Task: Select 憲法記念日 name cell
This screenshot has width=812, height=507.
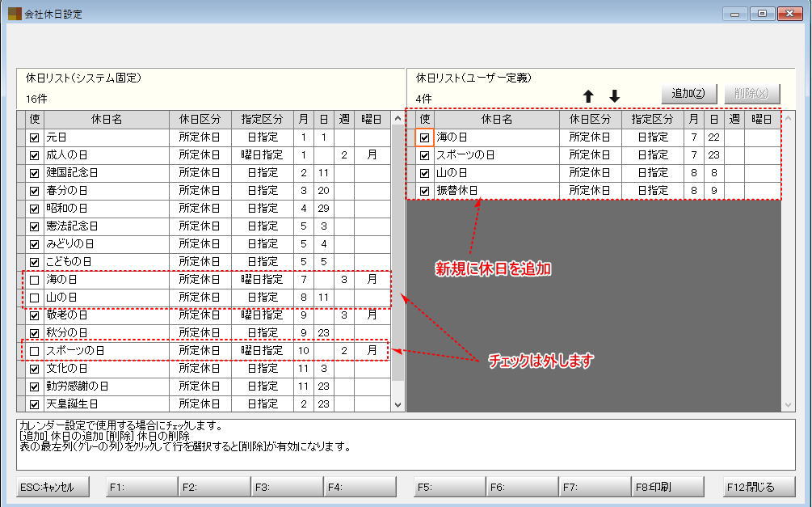Action: (x=107, y=226)
